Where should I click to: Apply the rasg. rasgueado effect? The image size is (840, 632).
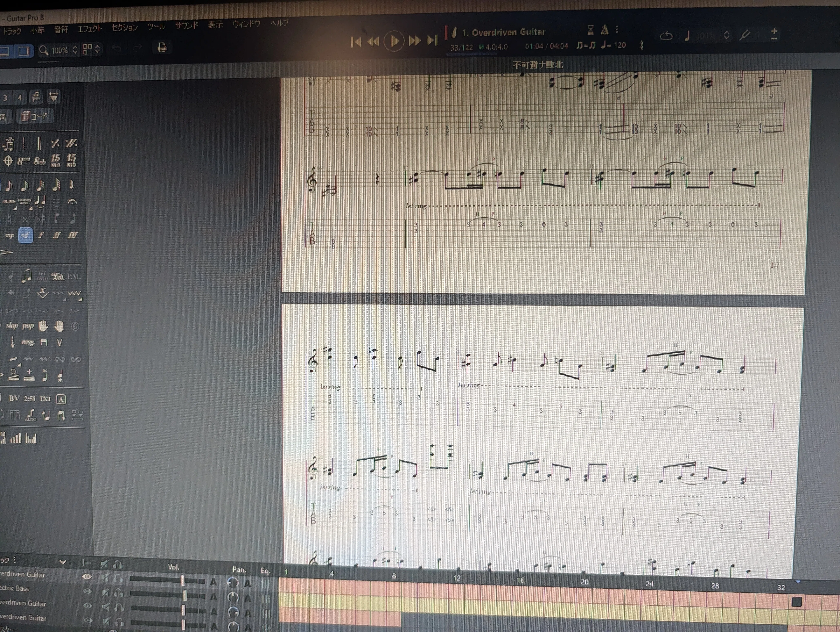click(x=28, y=342)
